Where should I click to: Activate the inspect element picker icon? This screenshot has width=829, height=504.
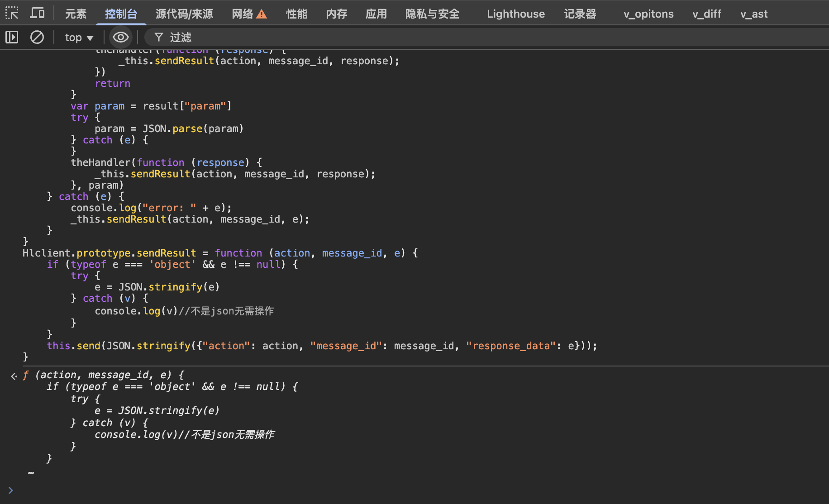pyautogui.click(x=12, y=13)
